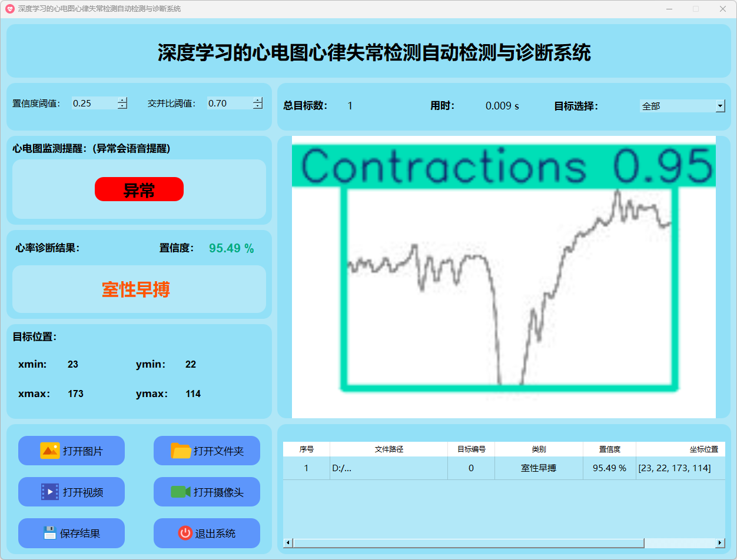Click the floppy disk icon on 保存结果
The width and height of the screenshot is (737, 560).
tap(50, 533)
